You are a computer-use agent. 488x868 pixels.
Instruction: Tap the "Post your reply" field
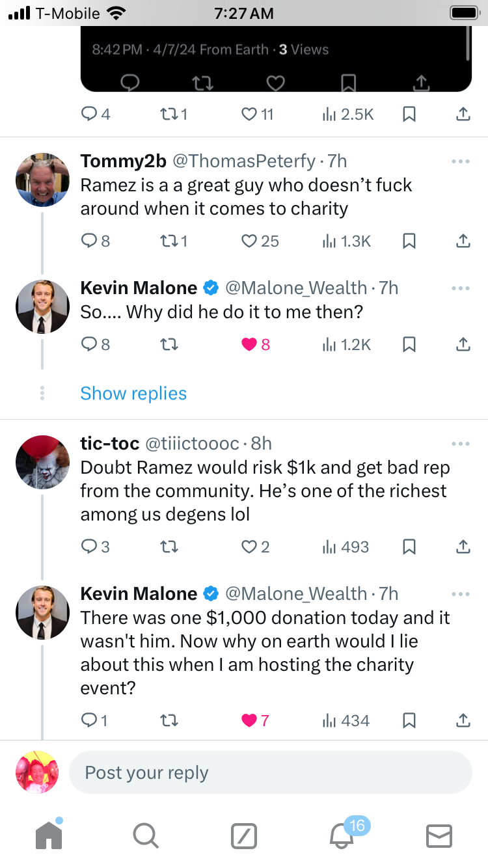[270, 773]
